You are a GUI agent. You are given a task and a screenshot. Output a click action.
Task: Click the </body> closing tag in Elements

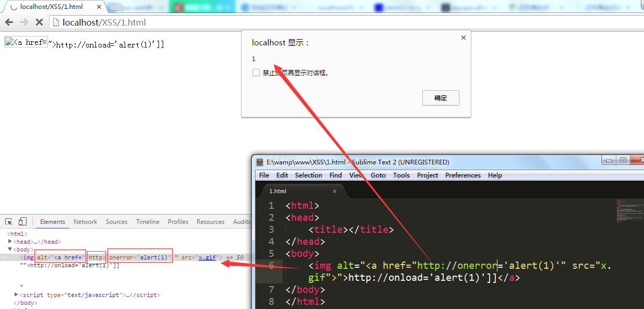(x=26, y=303)
